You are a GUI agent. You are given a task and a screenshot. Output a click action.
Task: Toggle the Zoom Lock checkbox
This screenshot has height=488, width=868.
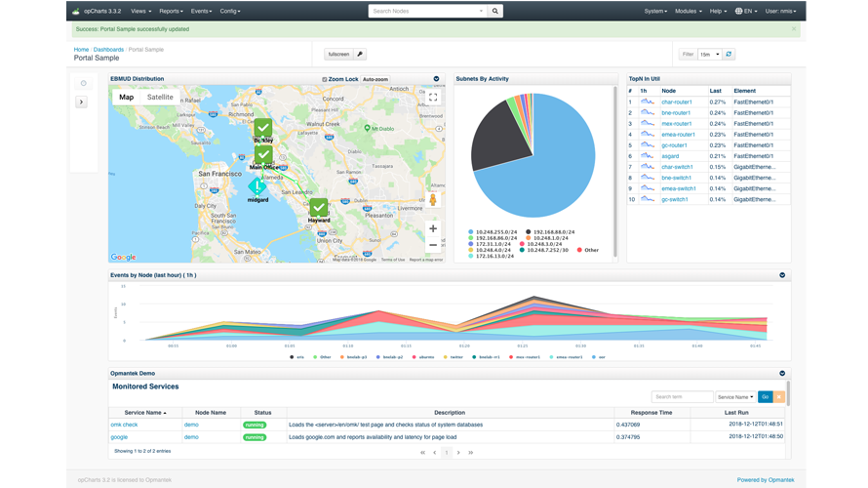325,79
